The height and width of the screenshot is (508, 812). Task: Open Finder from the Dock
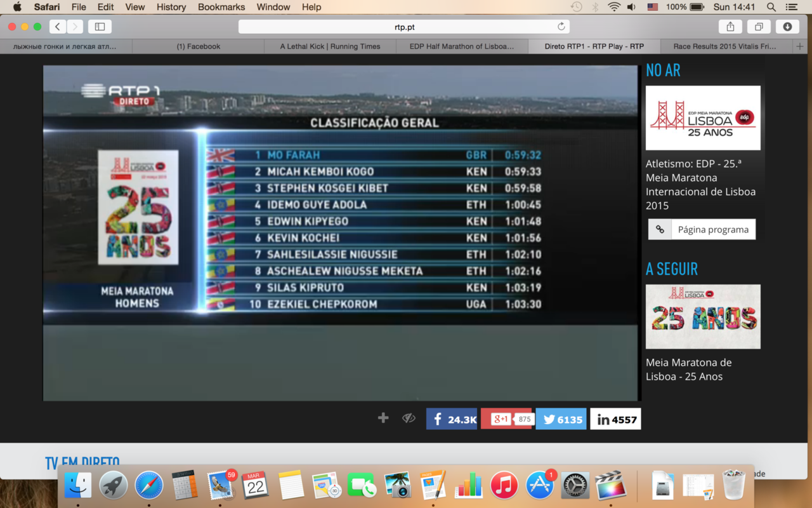tap(78, 486)
